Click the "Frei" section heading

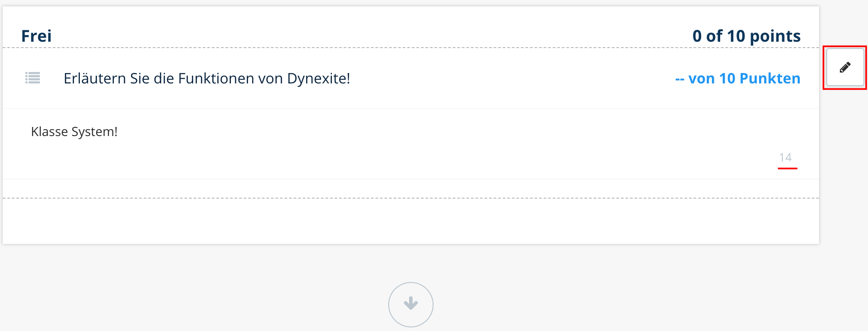pos(36,36)
